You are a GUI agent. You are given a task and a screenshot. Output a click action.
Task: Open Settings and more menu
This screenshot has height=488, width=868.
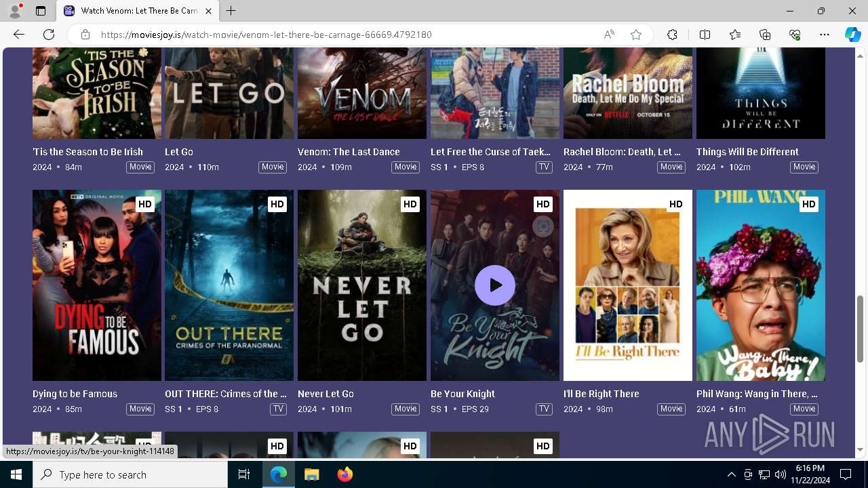pos(825,35)
